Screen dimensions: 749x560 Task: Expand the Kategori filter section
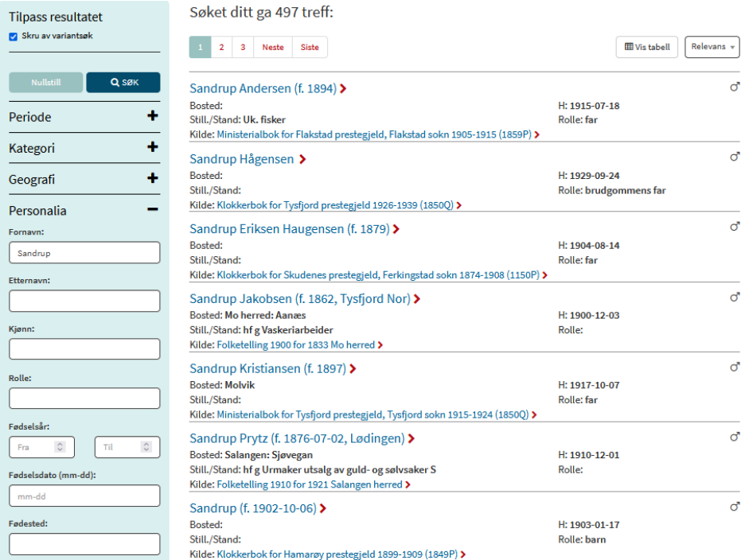(152, 148)
